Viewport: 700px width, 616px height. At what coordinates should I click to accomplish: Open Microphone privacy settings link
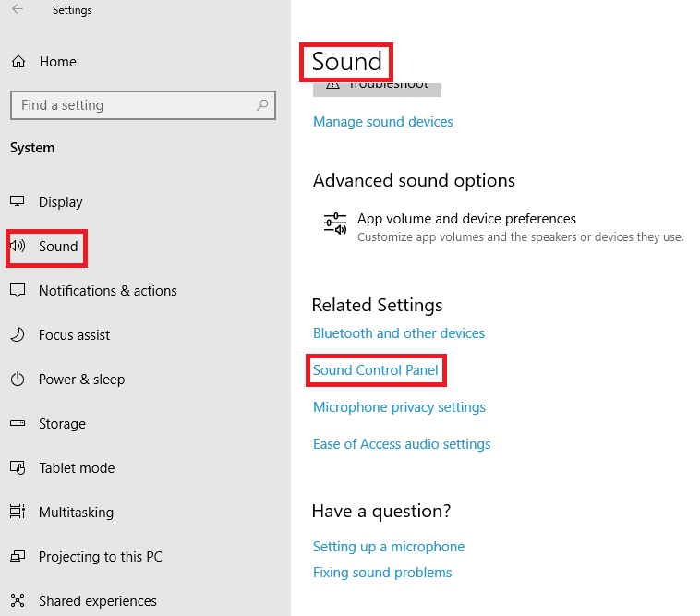click(399, 407)
